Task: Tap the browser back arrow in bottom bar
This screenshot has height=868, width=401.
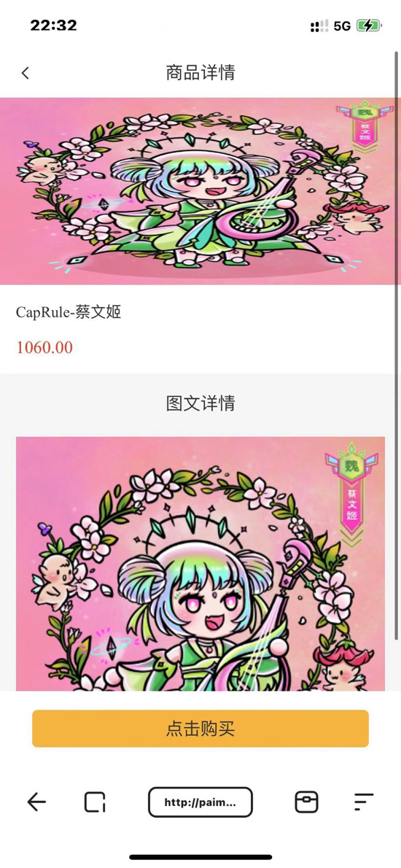Action: [x=37, y=802]
